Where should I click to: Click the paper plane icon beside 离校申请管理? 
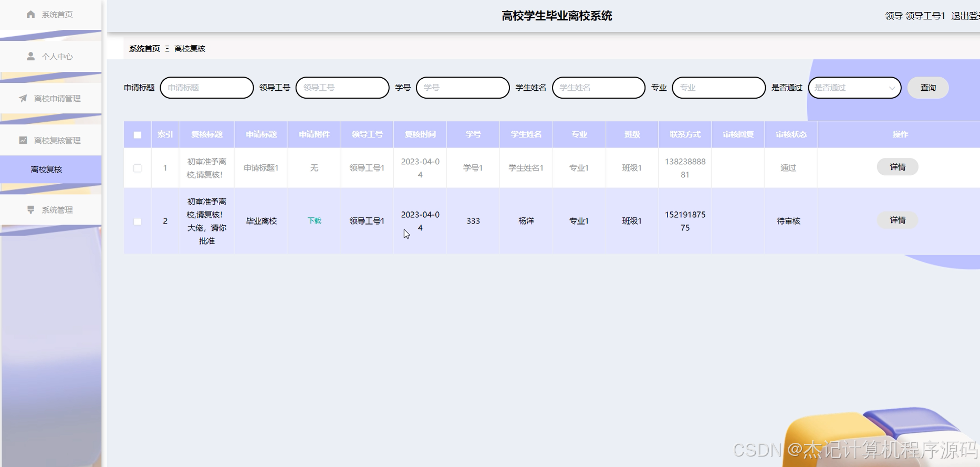click(23, 98)
